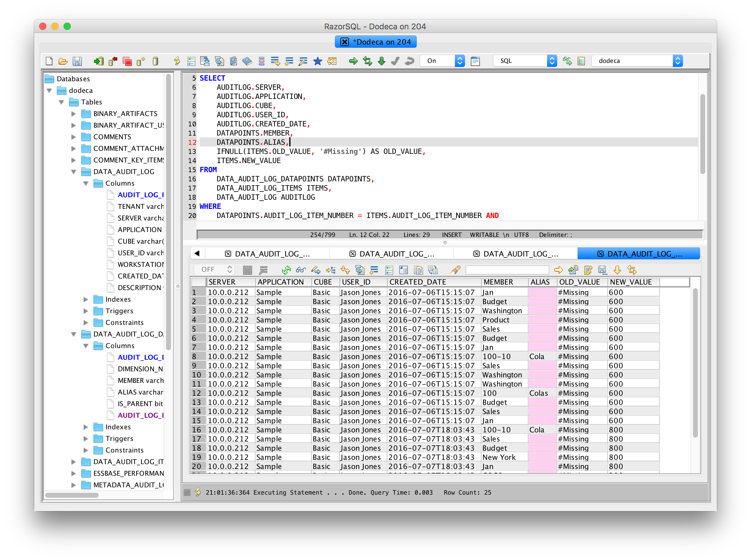
Task: Click the lightning Execute SQL icon
Action: [x=176, y=61]
